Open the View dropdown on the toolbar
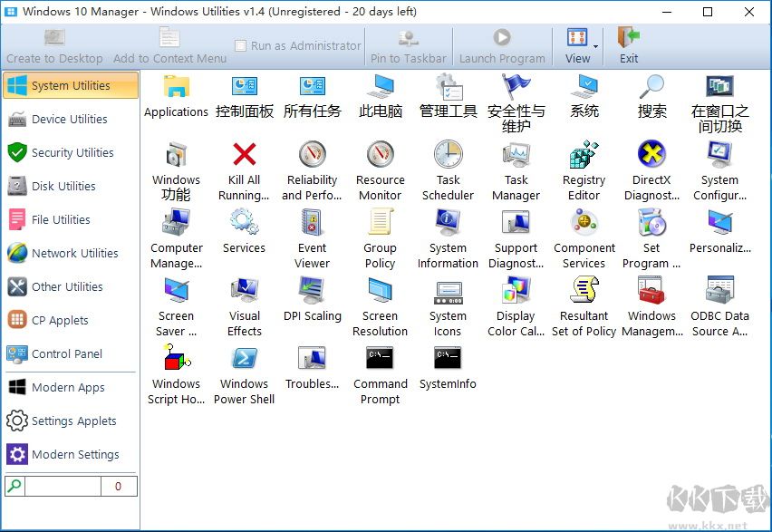Viewport: 772px width, 532px height. coord(577,45)
